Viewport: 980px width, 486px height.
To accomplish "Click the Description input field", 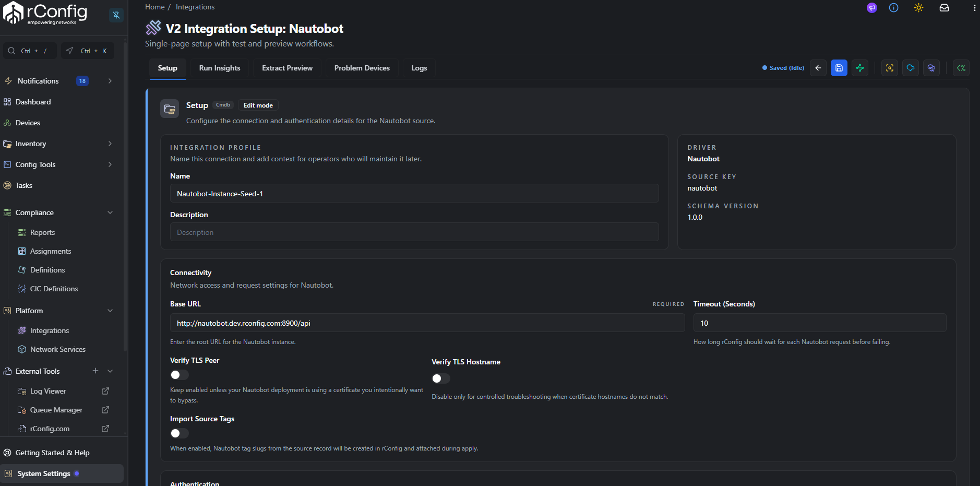I will [x=414, y=232].
